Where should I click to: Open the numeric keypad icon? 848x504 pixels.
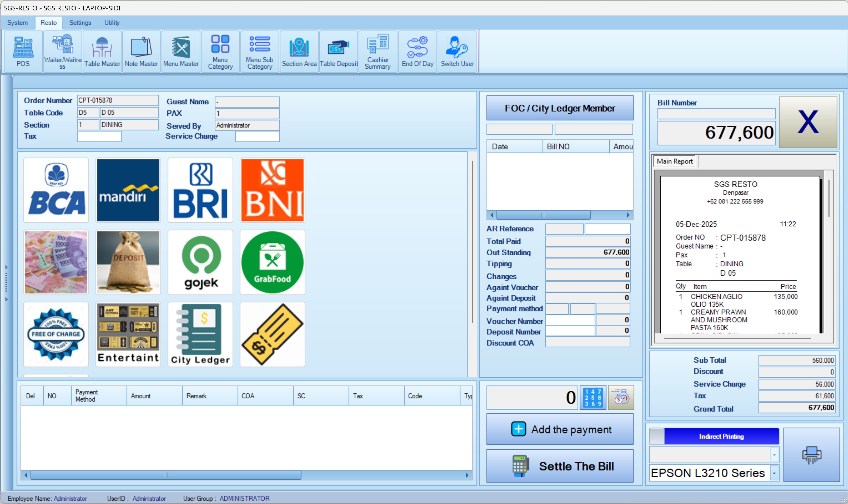coord(593,397)
